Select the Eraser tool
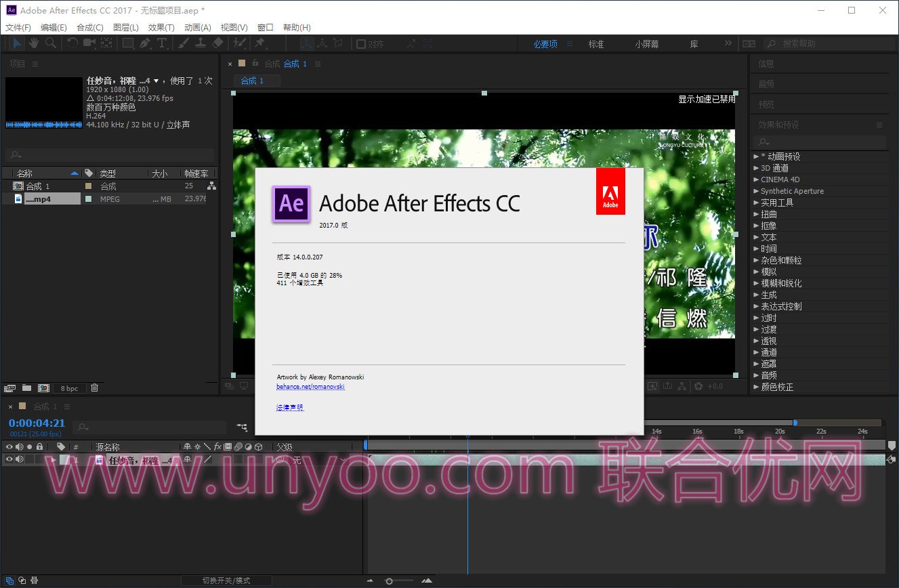The width and height of the screenshot is (899, 588). pyautogui.click(x=217, y=43)
